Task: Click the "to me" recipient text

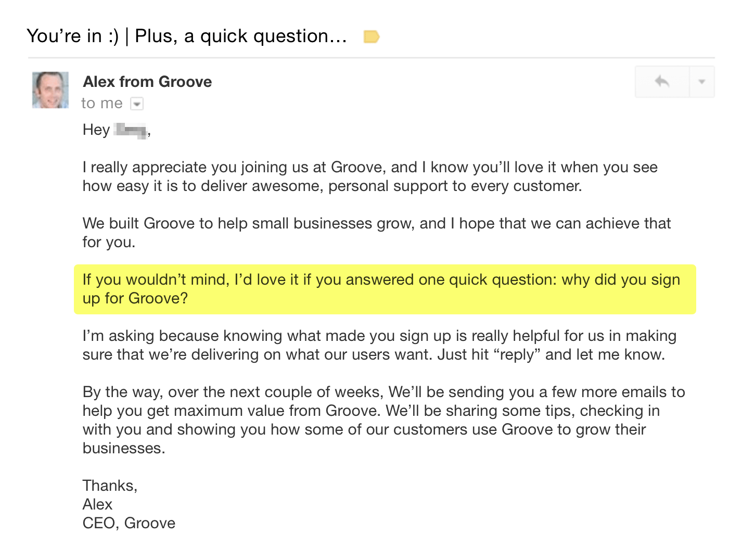Action: click(x=102, y=104)
